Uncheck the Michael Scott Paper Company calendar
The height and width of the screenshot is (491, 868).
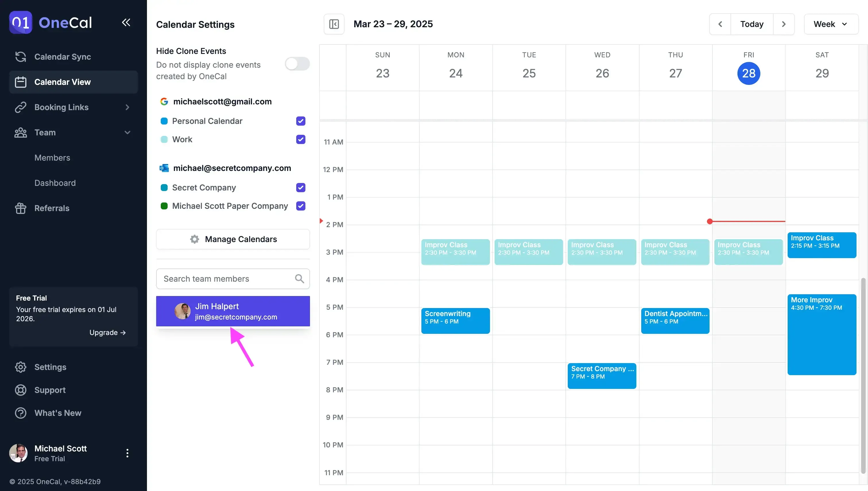click(300, 206)
